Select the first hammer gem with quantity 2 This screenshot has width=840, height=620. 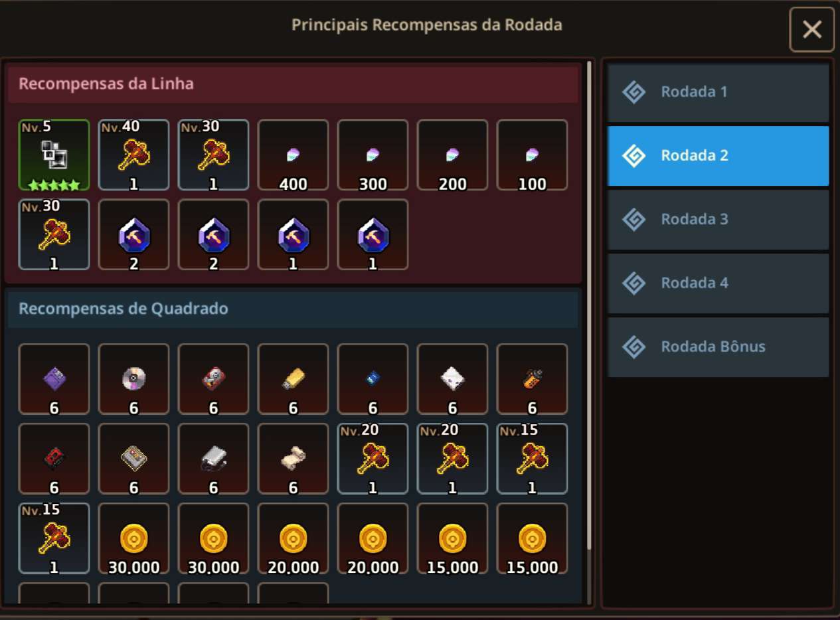(x=133, y=235)
